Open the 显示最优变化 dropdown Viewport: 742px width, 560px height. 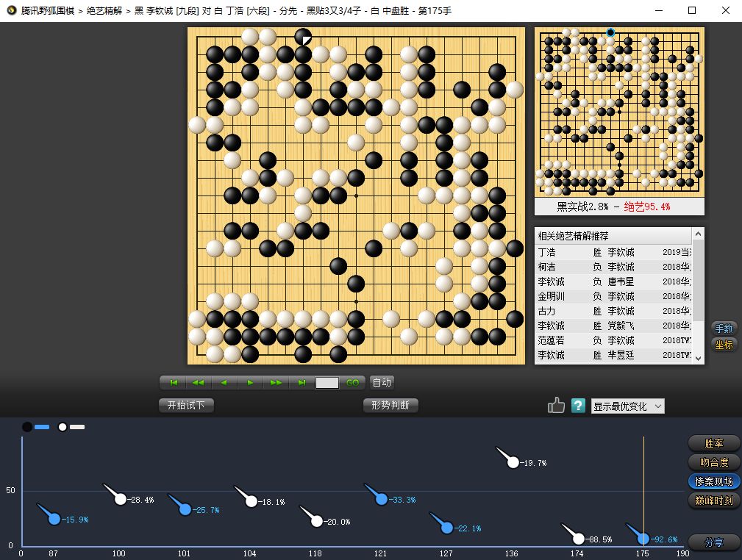pos(627,406)
